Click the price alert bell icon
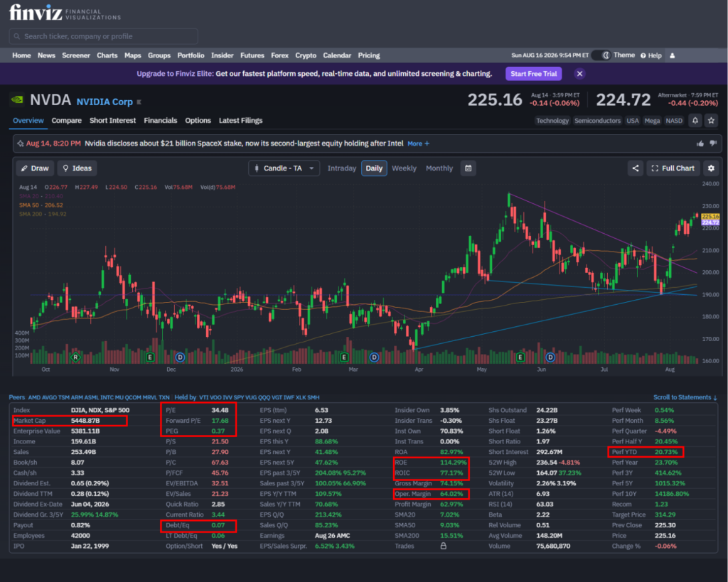 click(x=695, y=121)
